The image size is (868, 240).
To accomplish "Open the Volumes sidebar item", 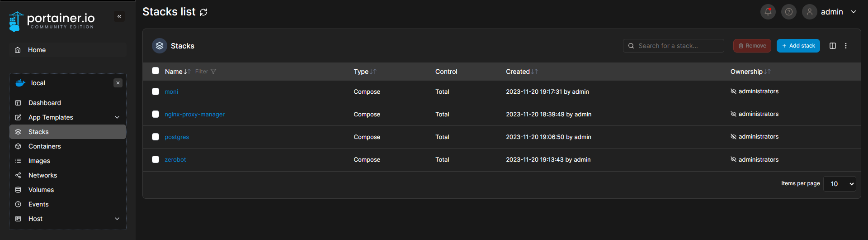I will (41, 190).
